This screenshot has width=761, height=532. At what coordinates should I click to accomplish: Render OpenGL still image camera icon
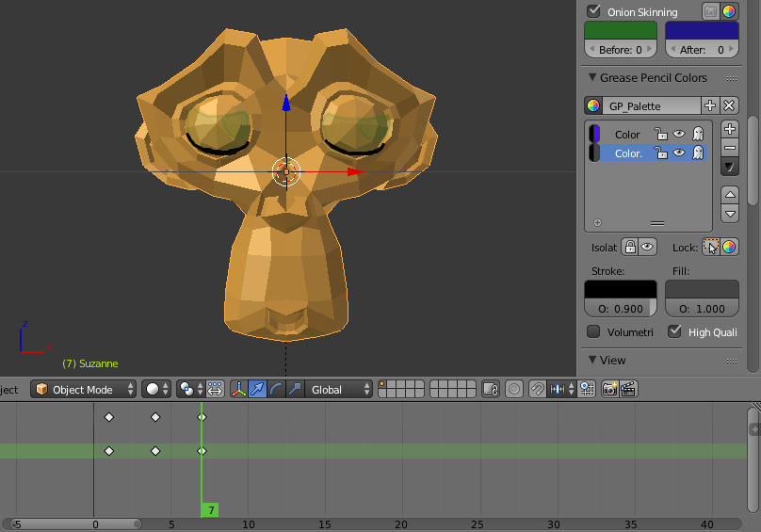[x=609, y=389]
